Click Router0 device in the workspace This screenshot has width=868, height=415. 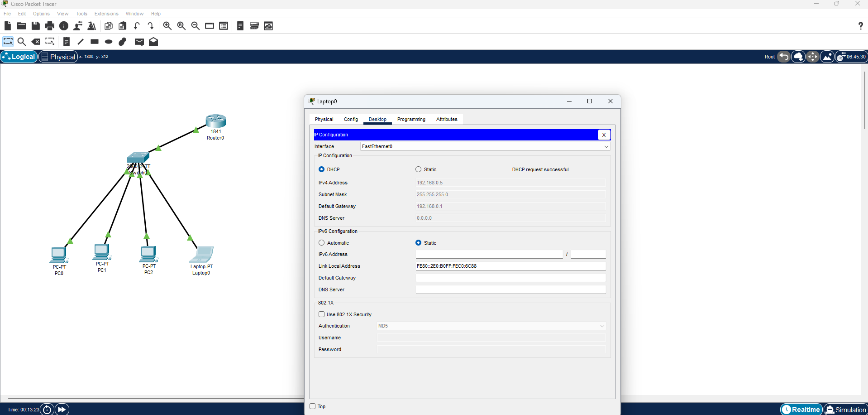216,121
